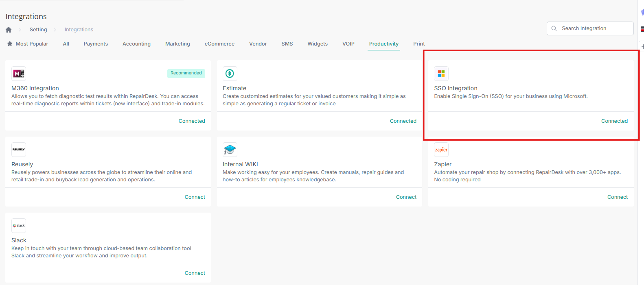Go to Setting in the breadcrumb
This screenshot has width=644, height=285.
(38, 30)
